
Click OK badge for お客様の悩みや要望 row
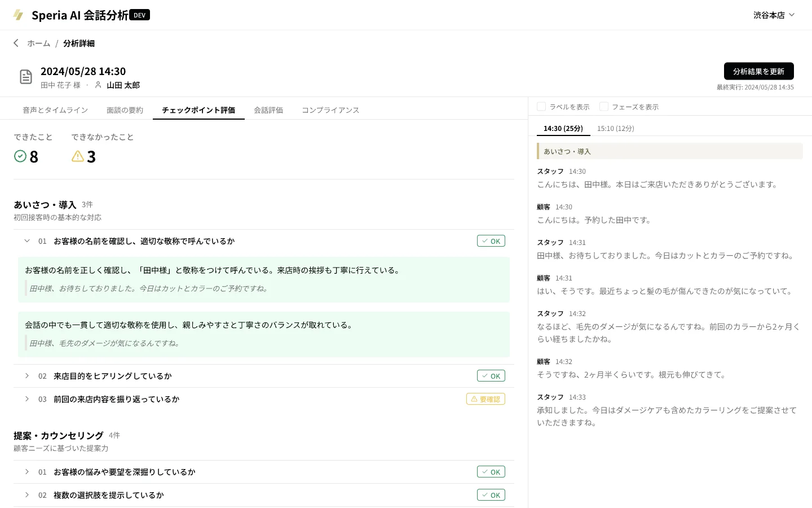coord(491,472)
